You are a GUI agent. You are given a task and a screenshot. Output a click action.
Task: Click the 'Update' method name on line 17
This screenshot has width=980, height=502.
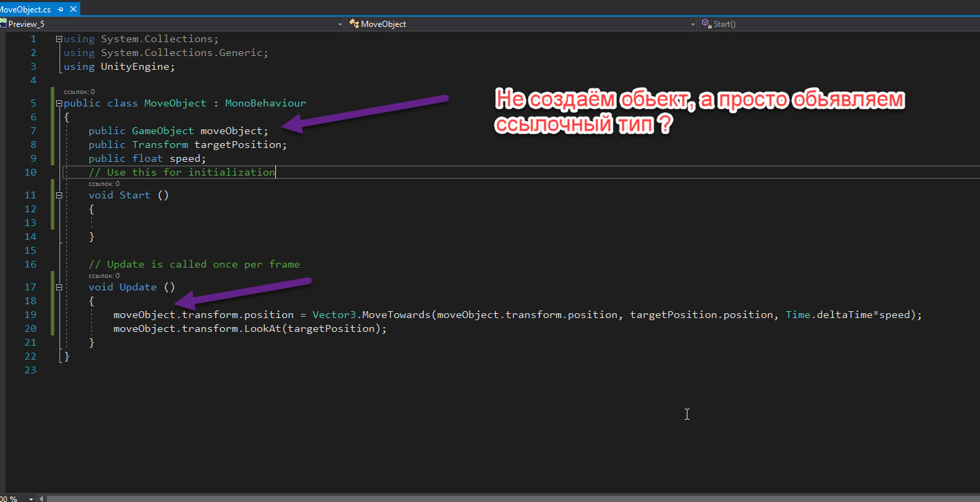pos(138,287)
